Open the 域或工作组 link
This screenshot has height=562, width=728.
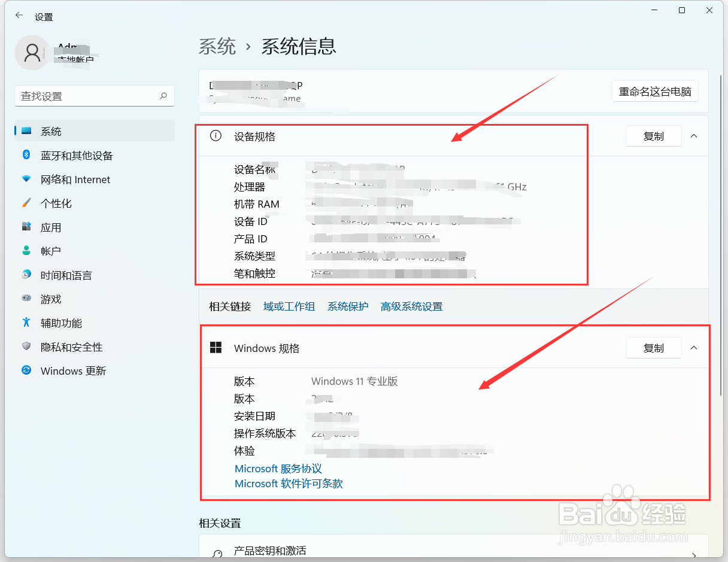(x=289, y=306)
